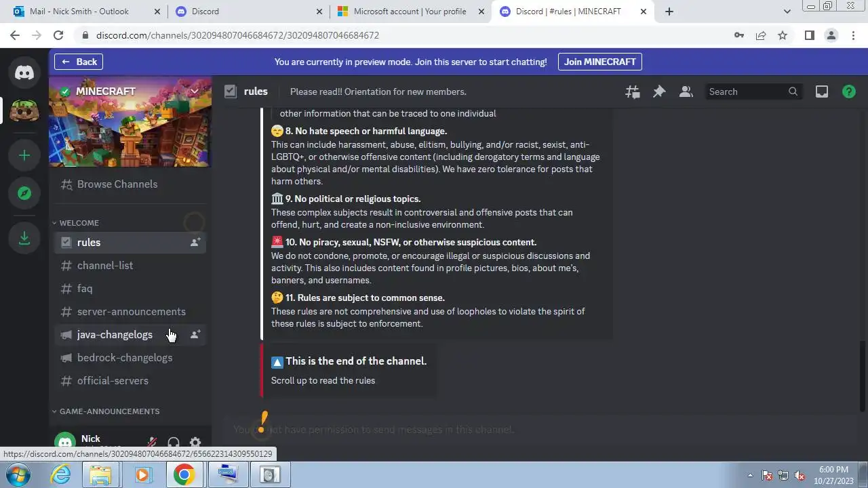Image resolution: width=868 pixels, height=488 pixels.
Task: Open the Inbox icon
Action: point(822,91)
